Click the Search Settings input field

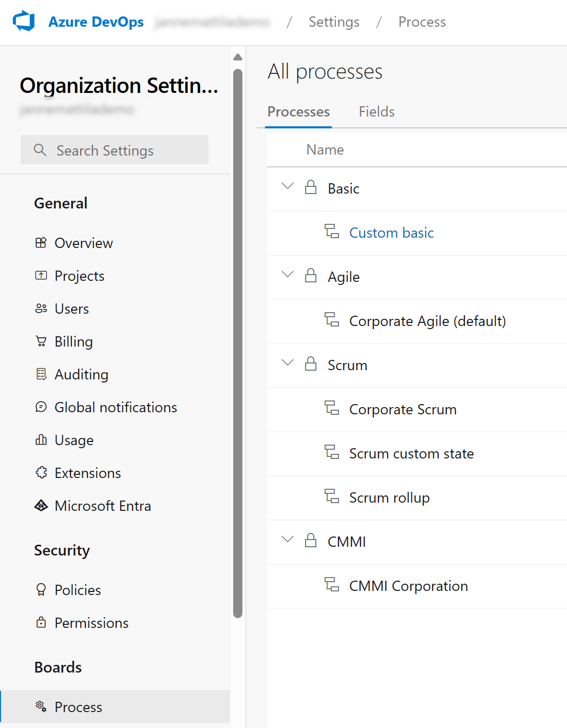pos(115,150)
